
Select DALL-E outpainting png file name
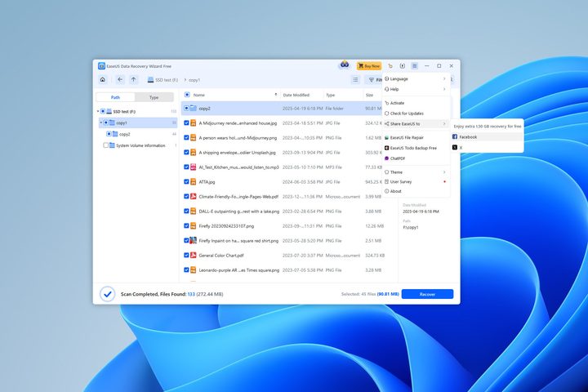[x=238, y=212]
